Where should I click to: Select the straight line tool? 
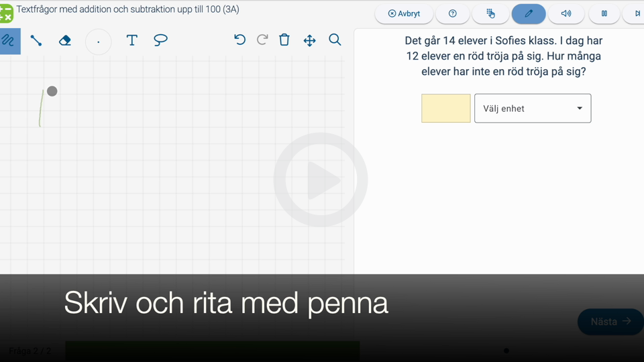36,41
